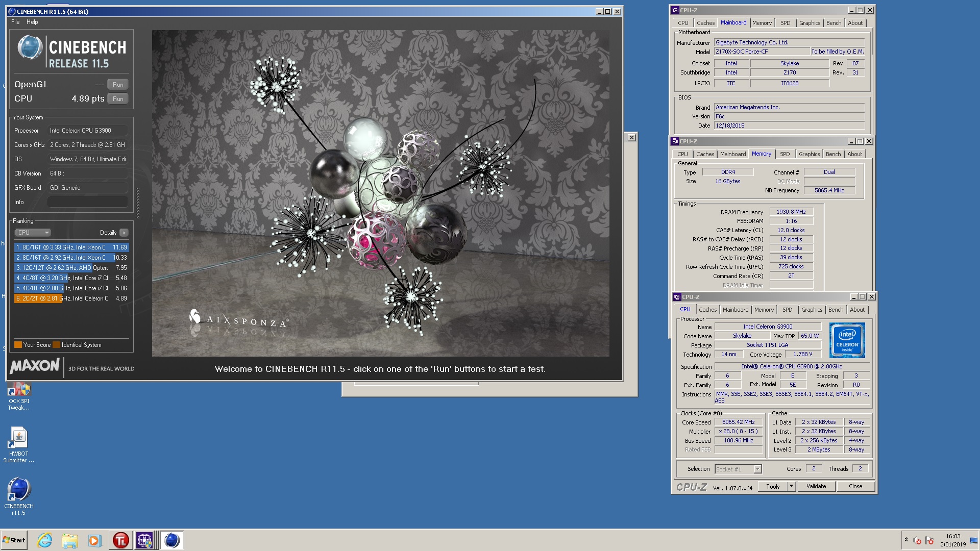Click the CPU-Z CPU window title icon
980x551 pixels.
pyautogui.click(x=677, y=297)
